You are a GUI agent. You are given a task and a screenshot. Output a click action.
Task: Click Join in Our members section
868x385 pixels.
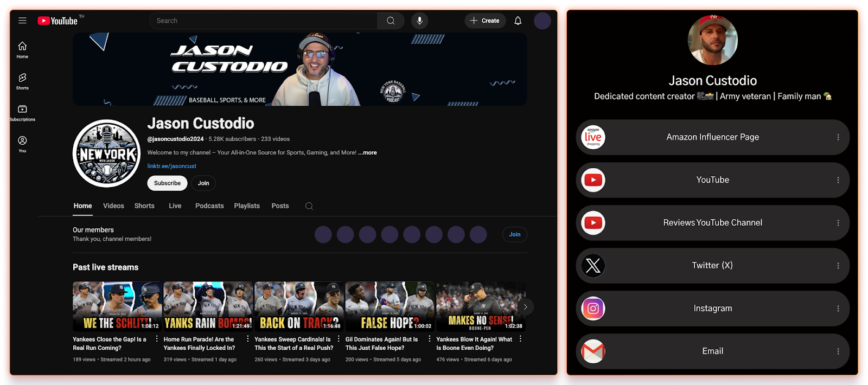point(514,234)
